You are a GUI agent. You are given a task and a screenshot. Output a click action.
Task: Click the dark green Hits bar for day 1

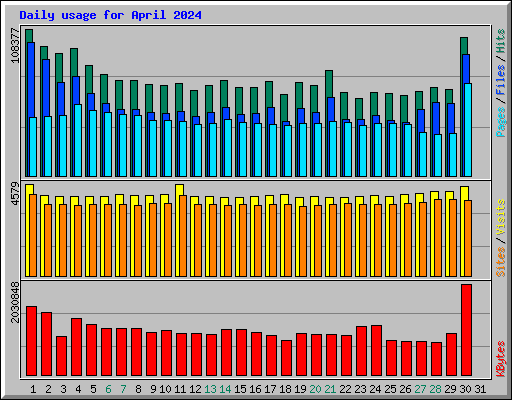29,35
